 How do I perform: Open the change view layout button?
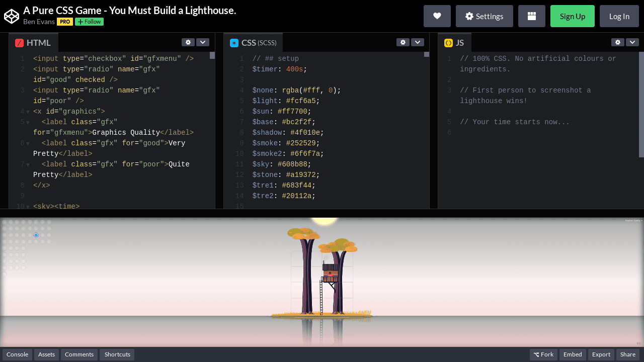[532, 16]
